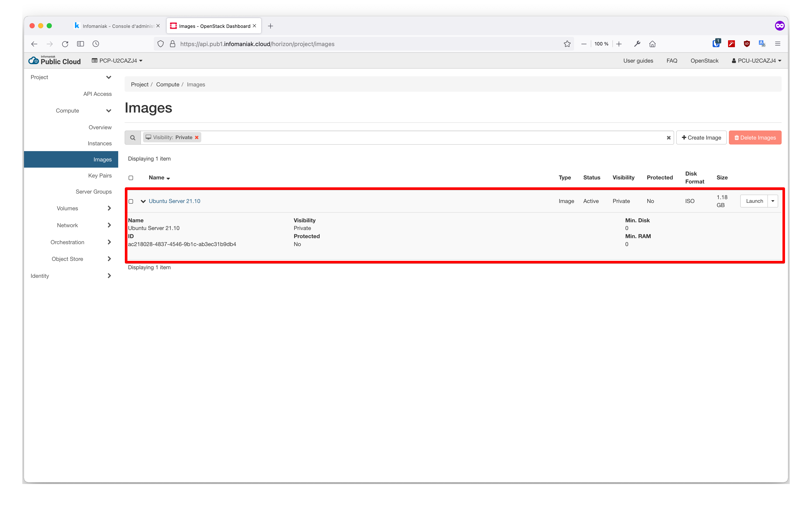Screen dimensions: 812x514
Task: Open the browser hamburger menu icon
Action: [778, 44]
